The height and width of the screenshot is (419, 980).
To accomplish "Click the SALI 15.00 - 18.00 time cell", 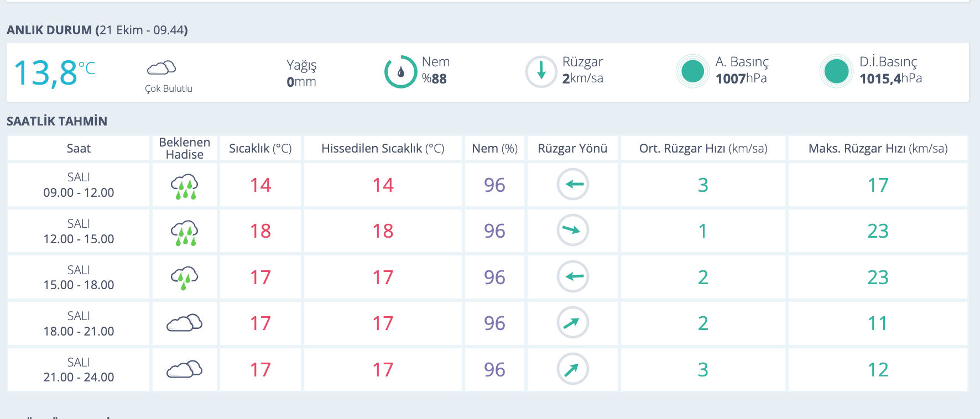I will 79,277.
